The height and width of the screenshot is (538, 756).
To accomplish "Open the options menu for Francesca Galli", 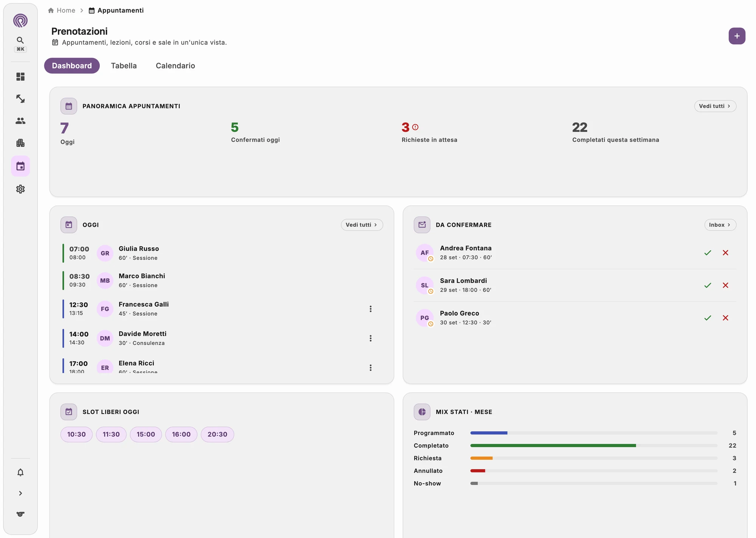I will tap(370, 309).
